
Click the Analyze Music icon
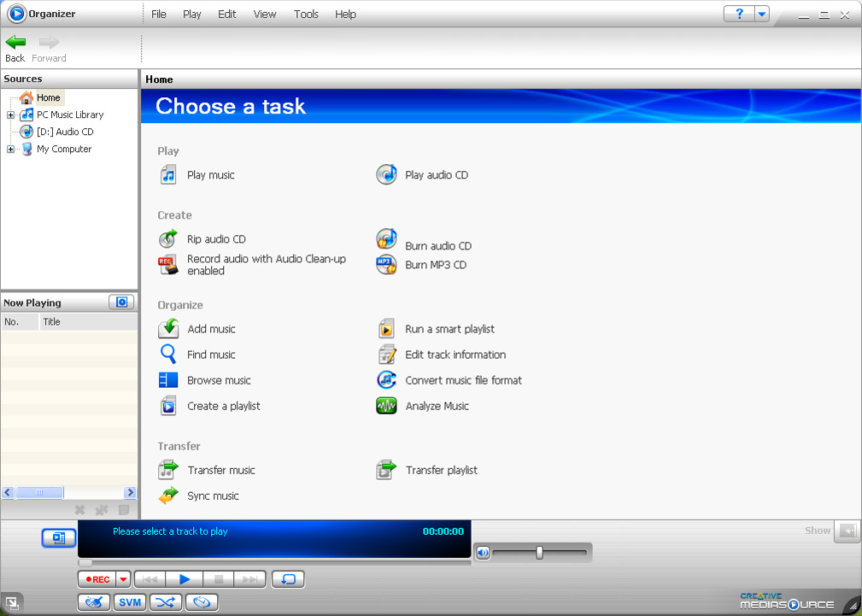[386, 406]
